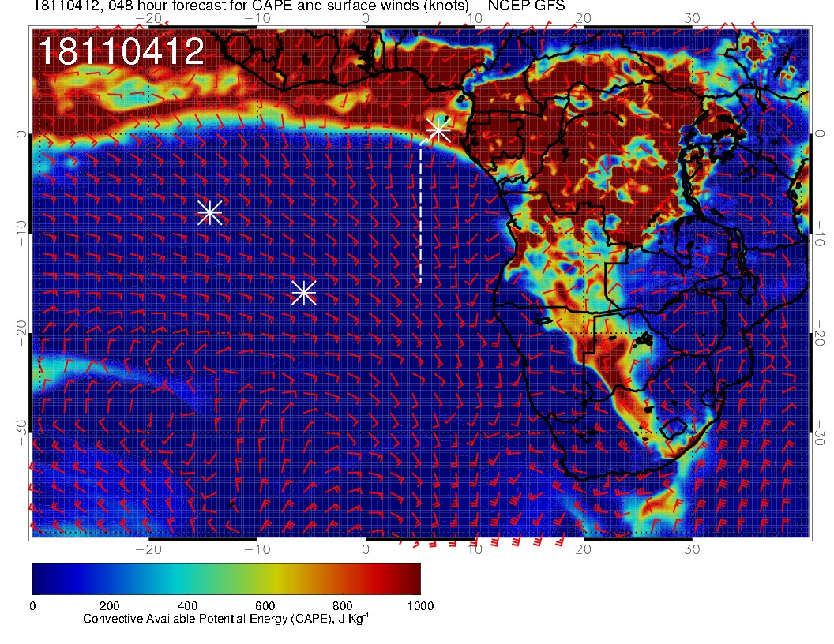
Task: Click the large white 18110412 timestamp overlay
Action: 122,51
